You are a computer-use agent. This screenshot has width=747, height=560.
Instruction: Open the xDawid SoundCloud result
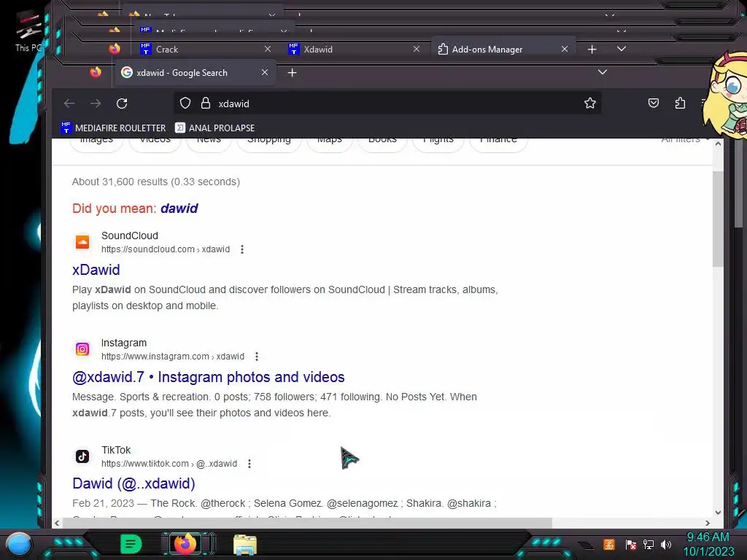[96, 270]
